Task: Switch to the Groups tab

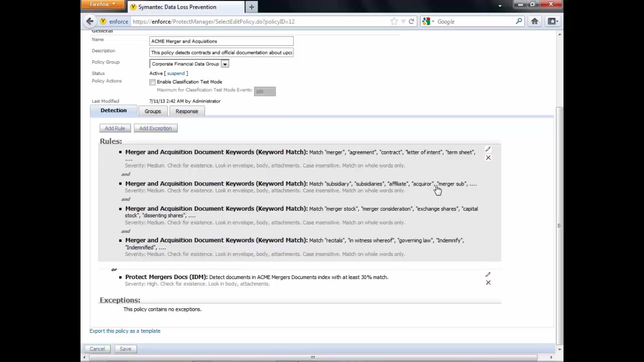Action: pyautogui.click(x=153, y=111)
